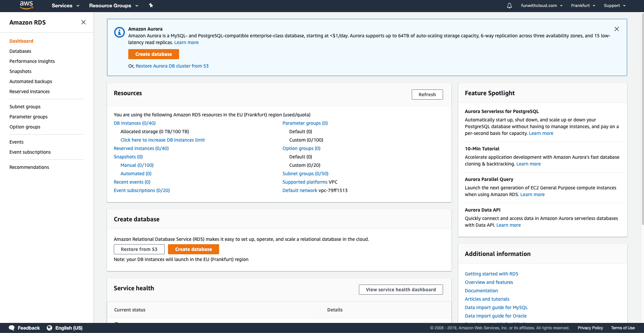
Task: Click the Details column header
Action: click(x=335, y=310)
